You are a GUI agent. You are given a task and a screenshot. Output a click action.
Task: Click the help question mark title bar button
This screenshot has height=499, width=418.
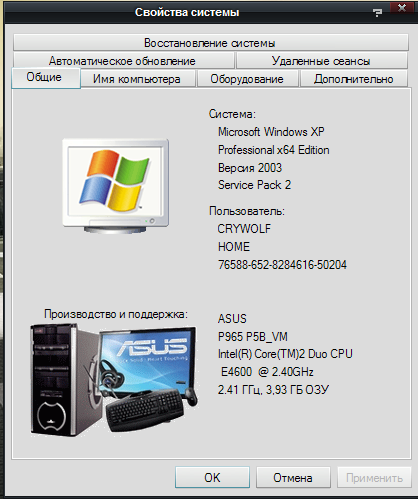coord(377,12)
